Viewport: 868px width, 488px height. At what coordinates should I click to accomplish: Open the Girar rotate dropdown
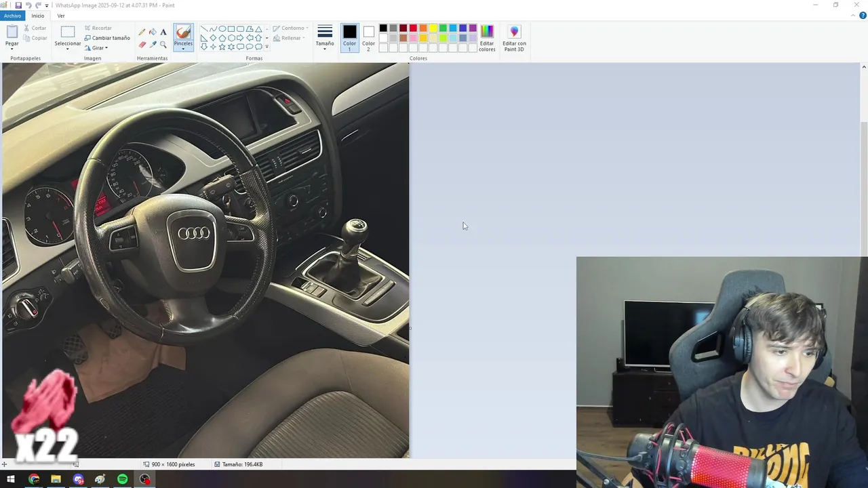[x=96, y=48]
